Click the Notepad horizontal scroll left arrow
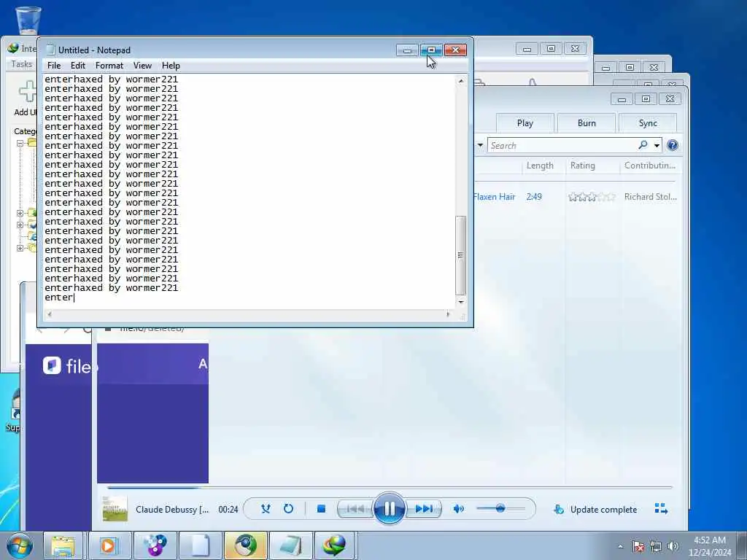 [50, 314]
